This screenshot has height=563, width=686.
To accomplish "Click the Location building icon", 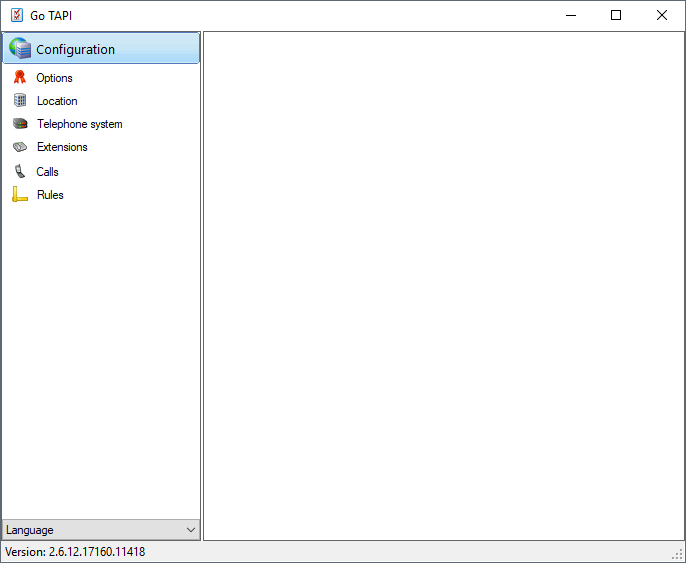I will click(20, 100).
